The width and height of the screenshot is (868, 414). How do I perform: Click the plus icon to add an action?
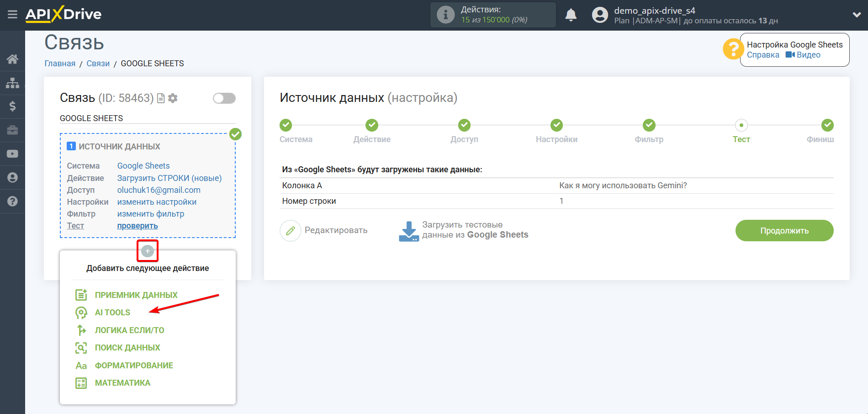pos(148,251)
